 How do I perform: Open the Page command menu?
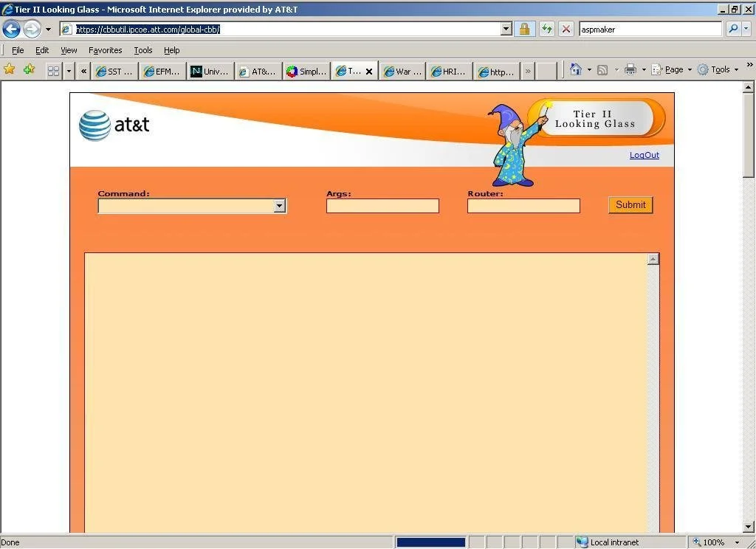point(672,70)
